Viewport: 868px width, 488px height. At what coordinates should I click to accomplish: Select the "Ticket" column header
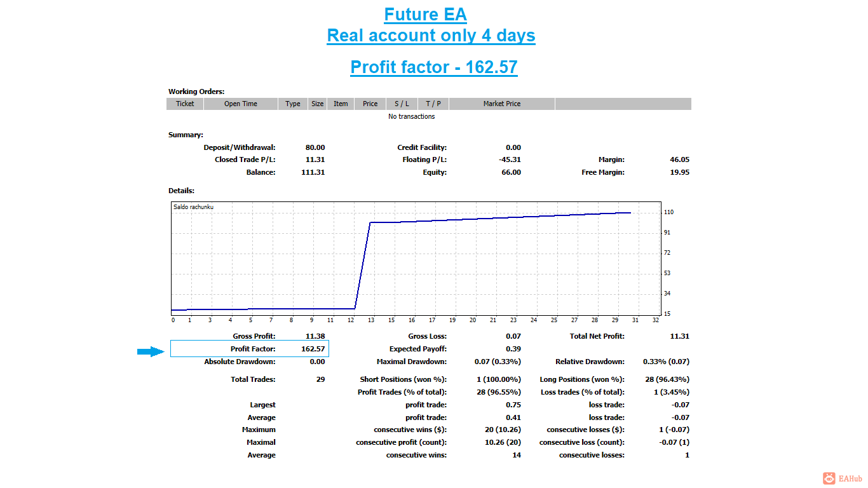point(185,104)
